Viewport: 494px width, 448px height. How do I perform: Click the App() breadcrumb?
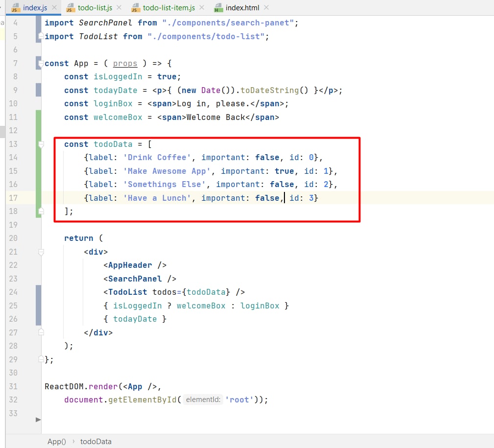[57, 441]
